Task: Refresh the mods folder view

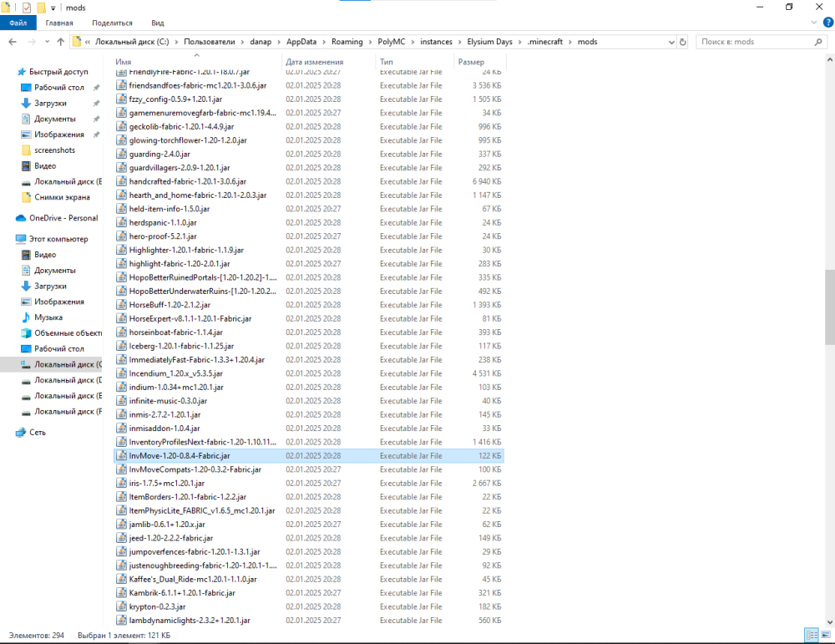Action: [x=683, y=42]
